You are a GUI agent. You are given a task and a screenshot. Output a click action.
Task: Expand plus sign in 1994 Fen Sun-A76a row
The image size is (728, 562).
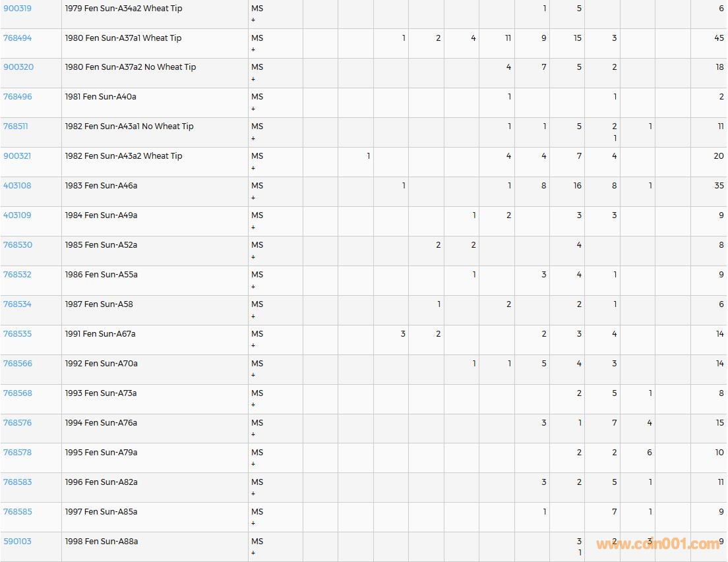tap(253, 436)
